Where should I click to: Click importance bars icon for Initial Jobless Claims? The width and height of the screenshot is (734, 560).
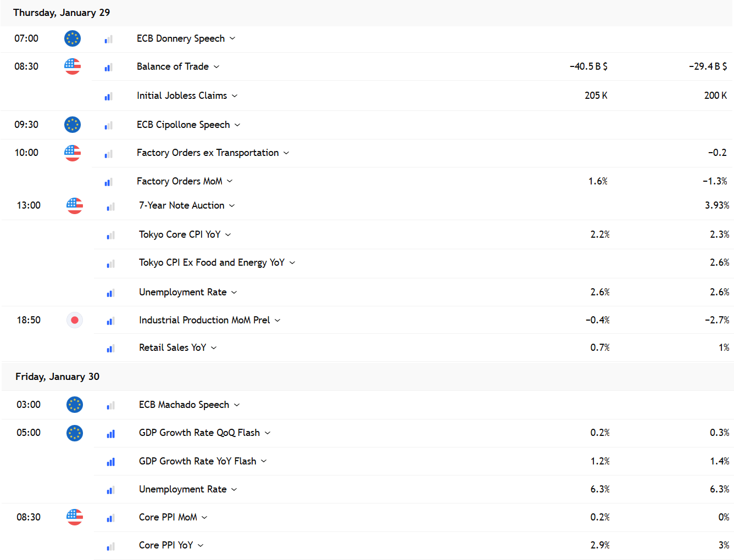108,96
